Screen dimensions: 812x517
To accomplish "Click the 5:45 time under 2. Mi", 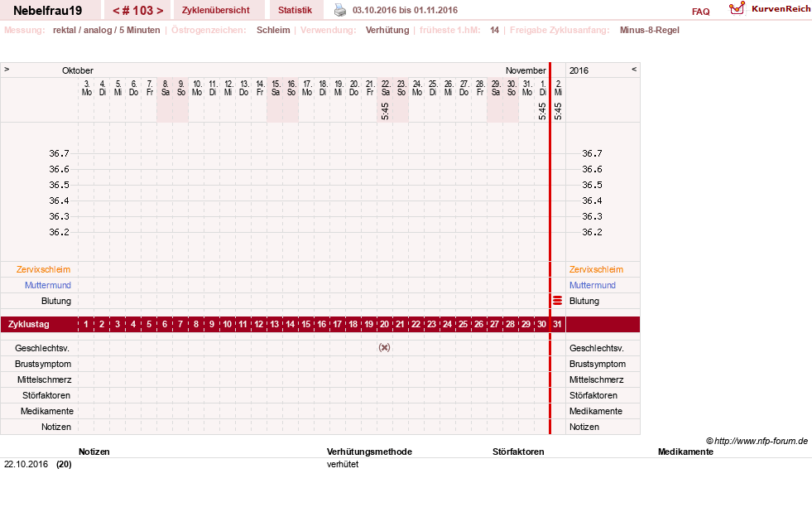I will [558, 111].
